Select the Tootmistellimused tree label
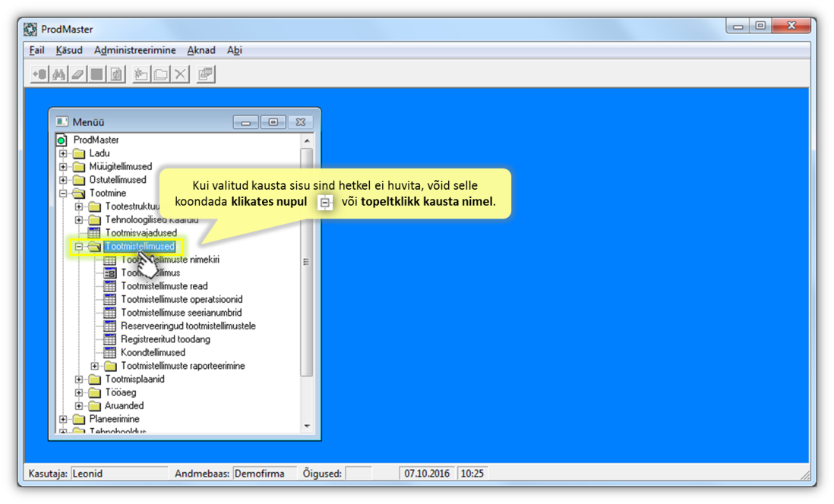The image size is (834, 504). [x=139, y=246]
